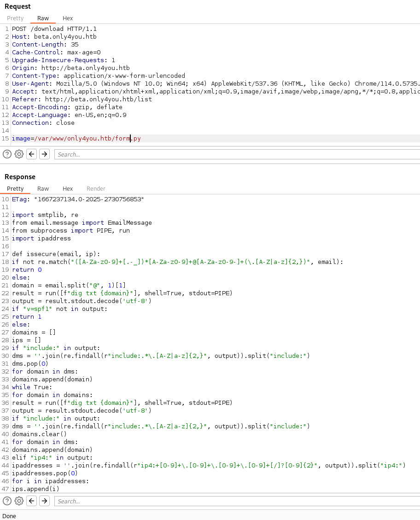Go to previous search match in Request
Screen dimensions: 420x520
tap(32, 154)
